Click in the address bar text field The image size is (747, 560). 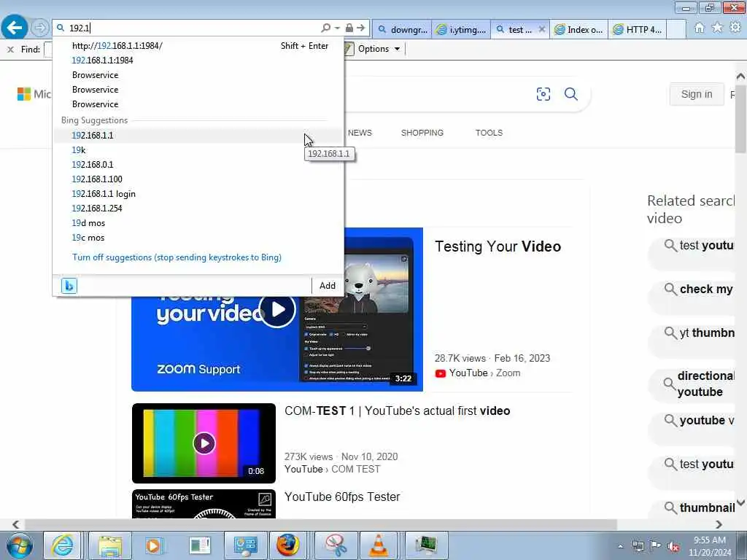tap(190, 28)
